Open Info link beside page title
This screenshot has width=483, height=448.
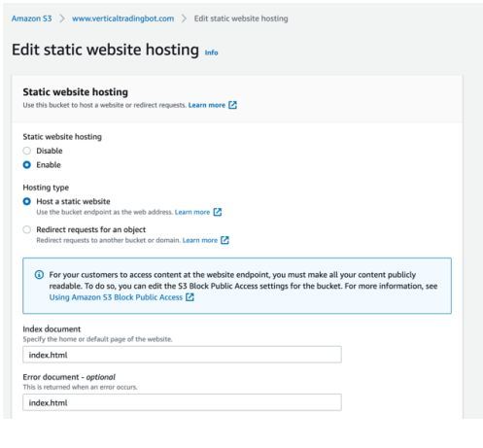(211, 52)
